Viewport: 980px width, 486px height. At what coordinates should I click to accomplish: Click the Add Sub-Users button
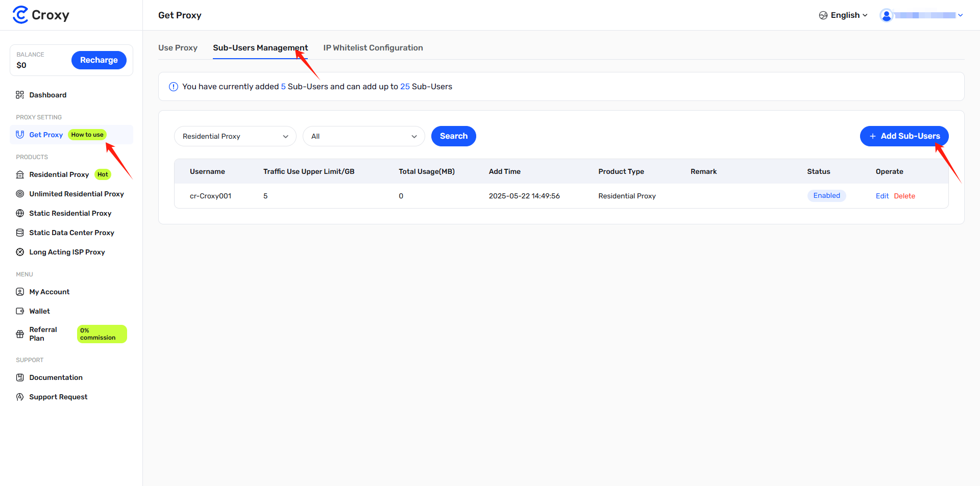coord(904,136)
